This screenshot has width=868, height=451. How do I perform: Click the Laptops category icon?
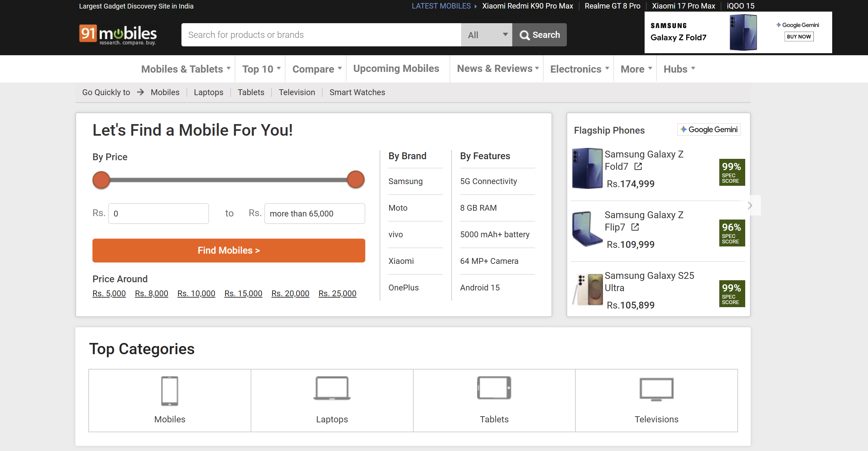coord(332,388)
